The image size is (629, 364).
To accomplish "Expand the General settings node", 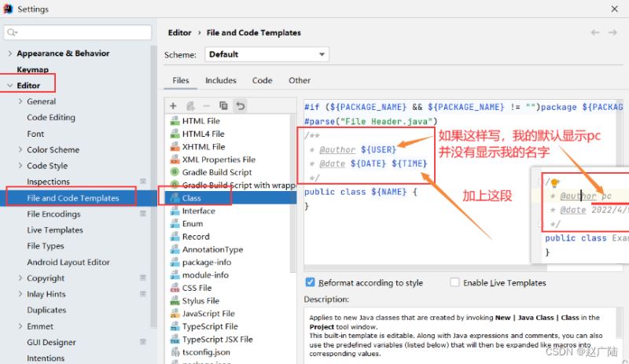I will tap(20, 101).
